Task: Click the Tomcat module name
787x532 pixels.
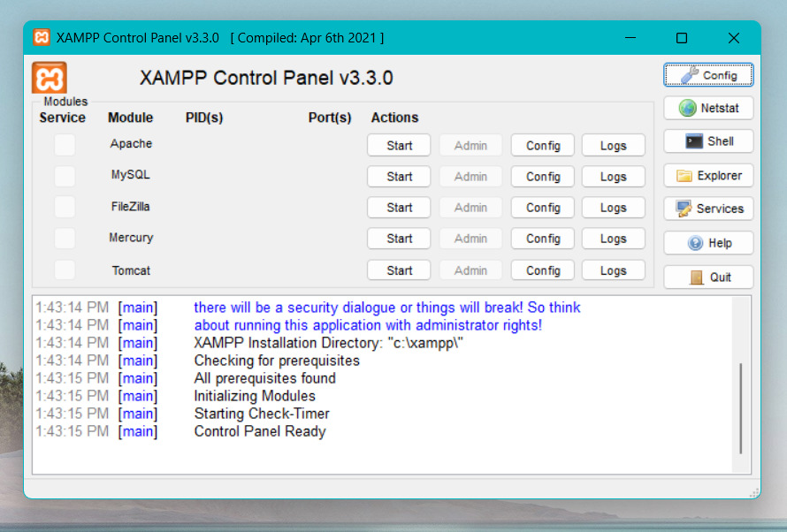Action: (x=131, y=270)
